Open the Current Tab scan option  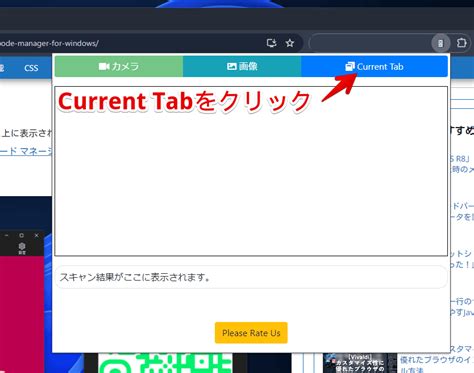[374, 66]
